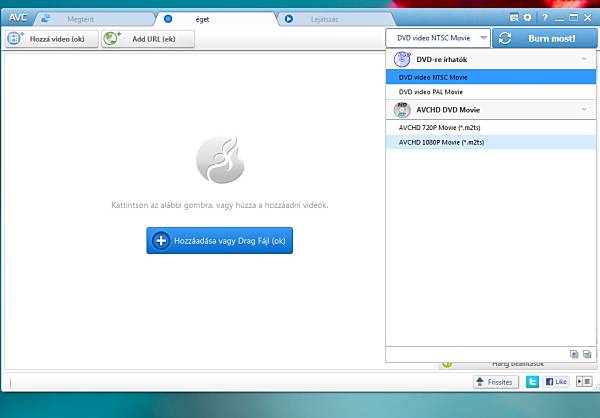Screen dimensions: 600x418
Task: Click the AVC logo icon
Action: tap(18, 18)
